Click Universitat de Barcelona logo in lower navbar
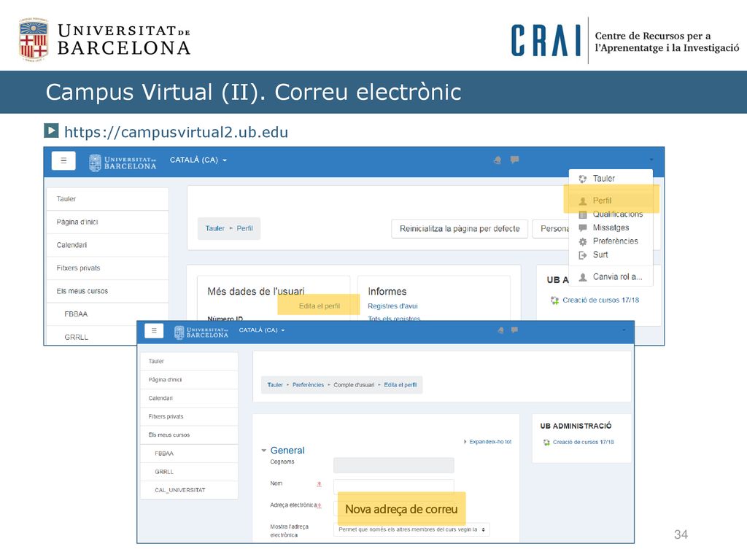The image size is (747, 560). [x=201, y=332]
